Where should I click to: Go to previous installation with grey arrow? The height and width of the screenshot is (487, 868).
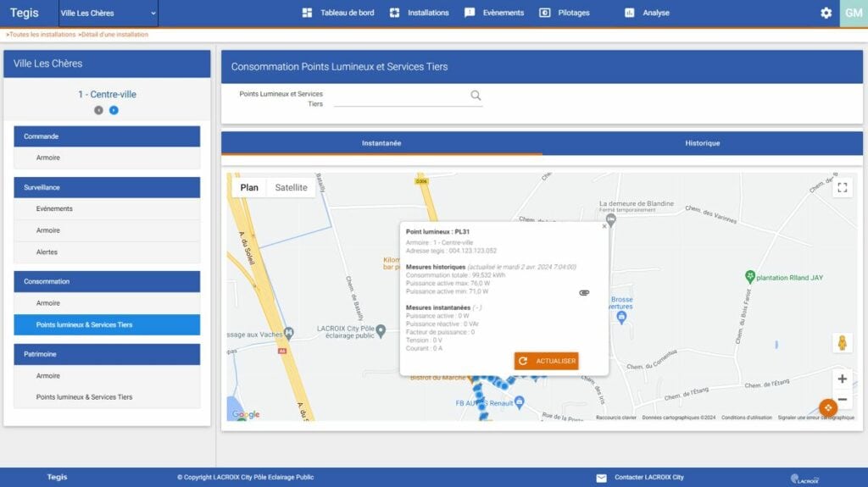[x=98, y=110]
